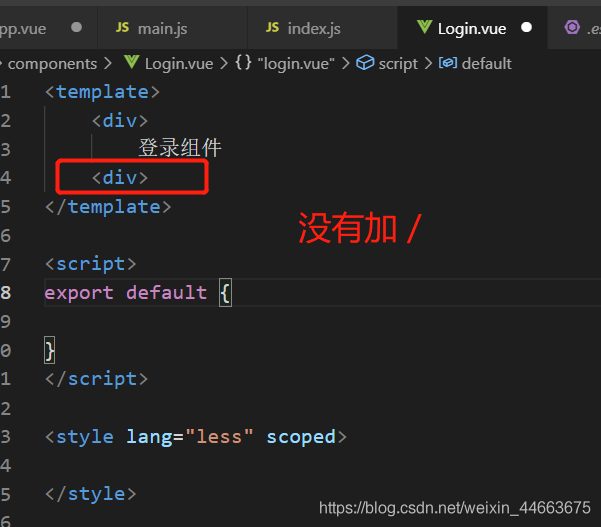Open the "login.vue" breadcrumb segment

[x=296, y=64]
